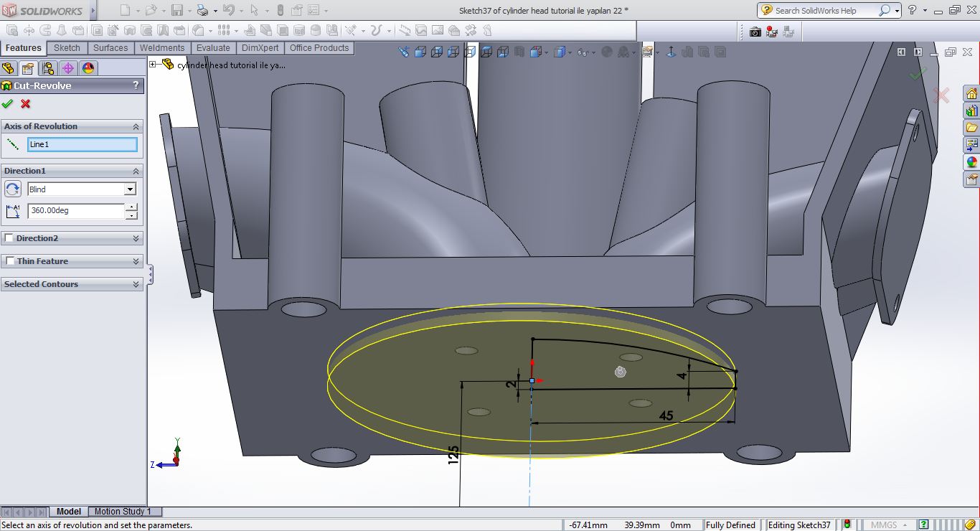980x531 pixels.
Task: Open the Blind revolve type dropdown
Action: click(x=130, y=189)
